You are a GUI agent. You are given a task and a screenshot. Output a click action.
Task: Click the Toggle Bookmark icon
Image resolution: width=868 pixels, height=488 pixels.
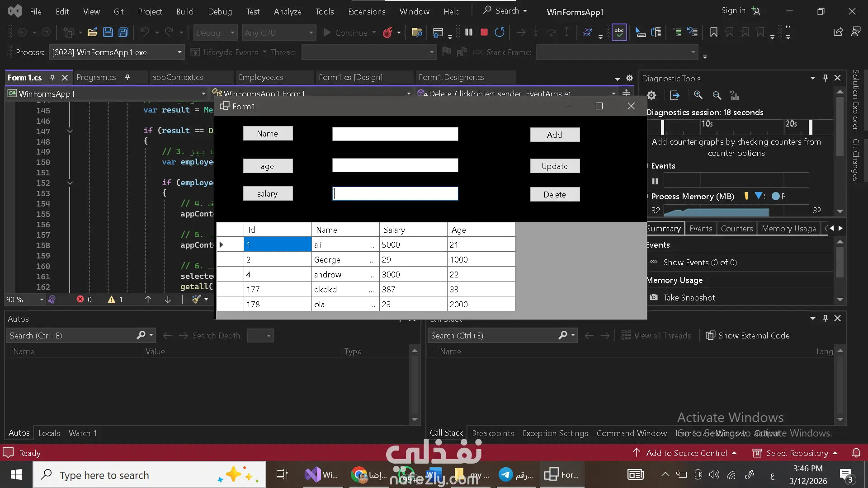[x=713, y=33]
